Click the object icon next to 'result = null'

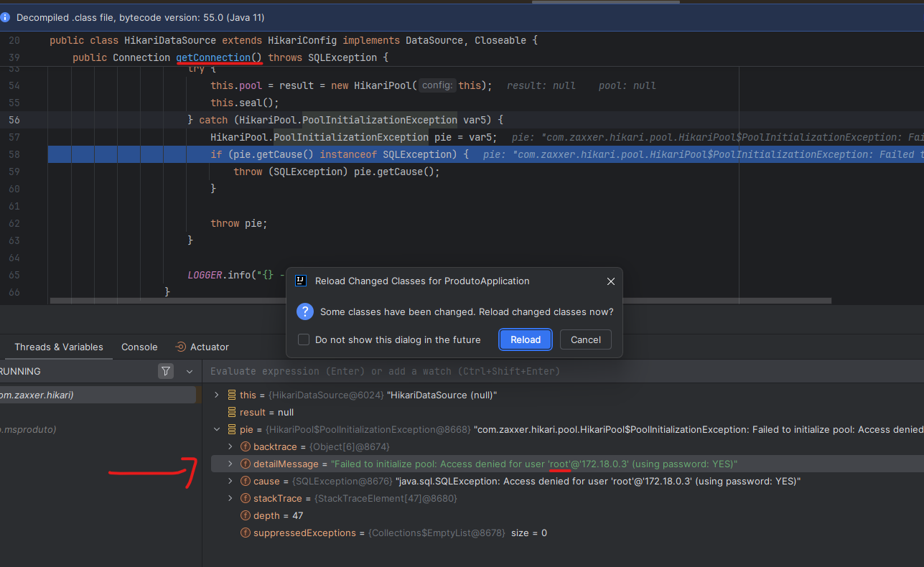pos(232,413)
